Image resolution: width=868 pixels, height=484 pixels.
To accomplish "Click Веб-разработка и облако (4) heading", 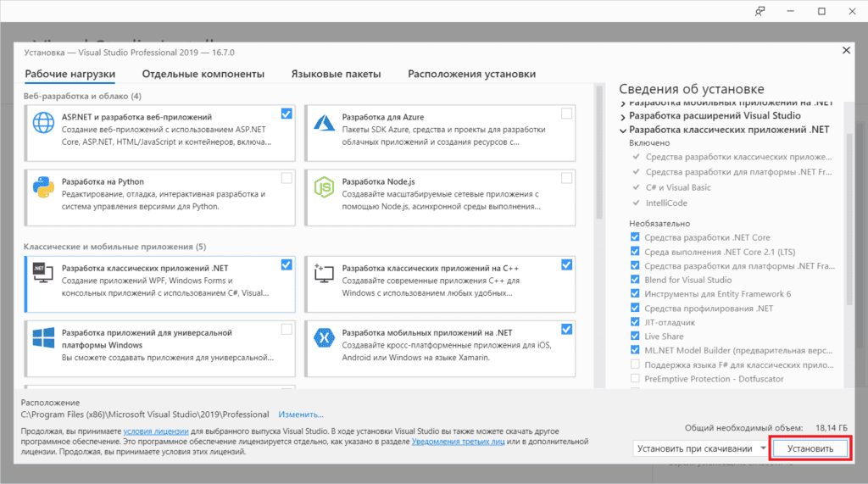I will coord(82,96).
